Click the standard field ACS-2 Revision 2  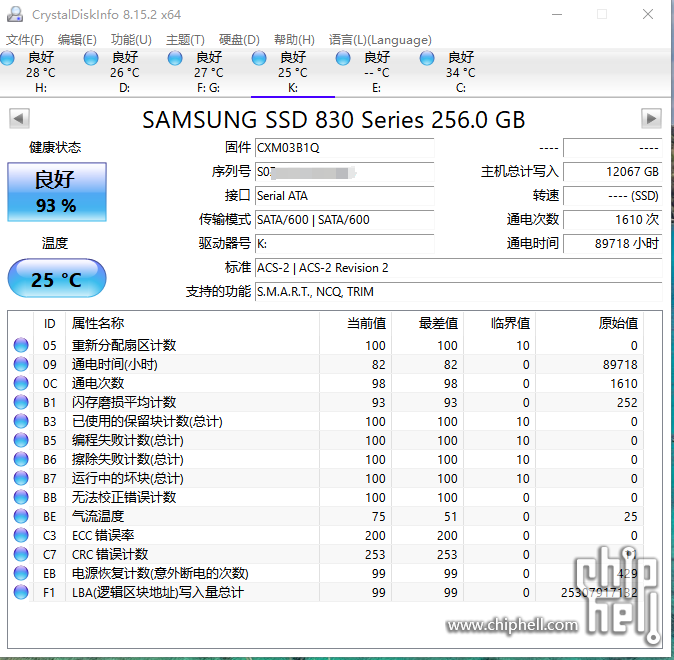[x=458, y=268]
